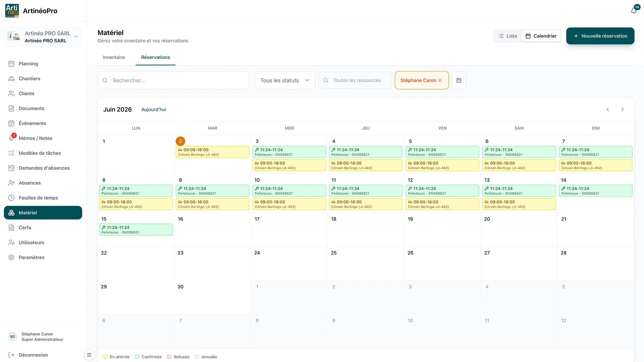This screenshot has height=362, width=644.
Task: Open the Citroën Berlingo reservation on June 10
Action: [289, 204]
